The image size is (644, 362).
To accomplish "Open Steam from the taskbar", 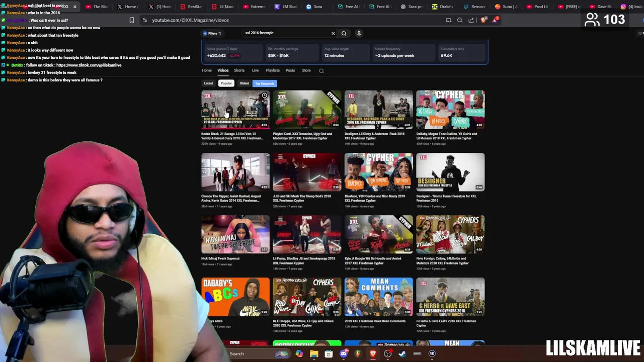I will pyautogui.click(x=402, y=353).
